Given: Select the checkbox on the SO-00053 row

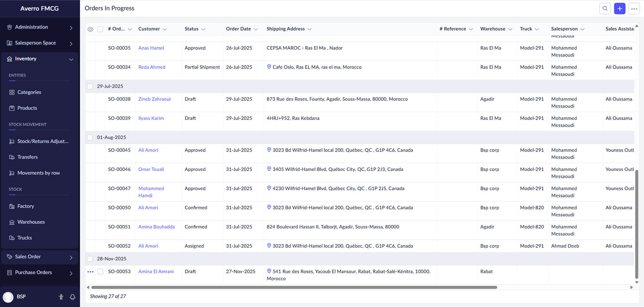Looking at the screenshot, I should 100,272.
